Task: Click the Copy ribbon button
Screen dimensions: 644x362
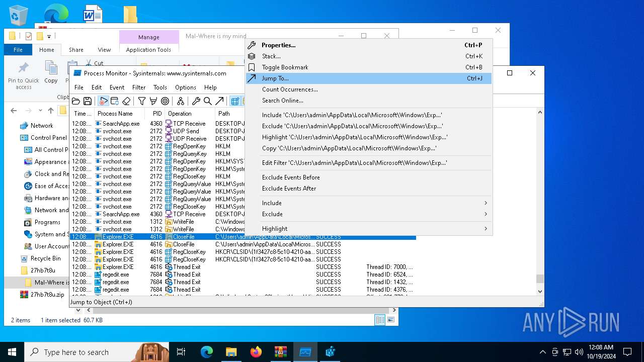Action: coord(51,72)
